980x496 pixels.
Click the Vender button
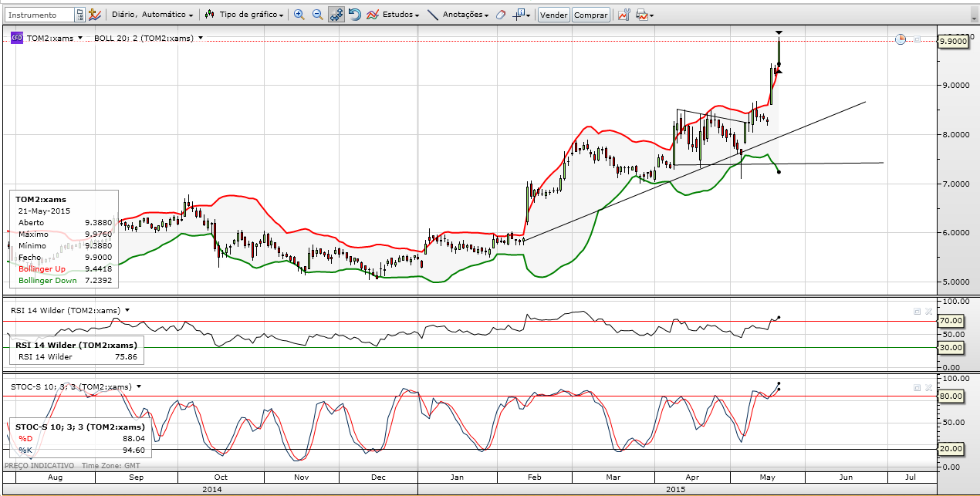point(553,15)
